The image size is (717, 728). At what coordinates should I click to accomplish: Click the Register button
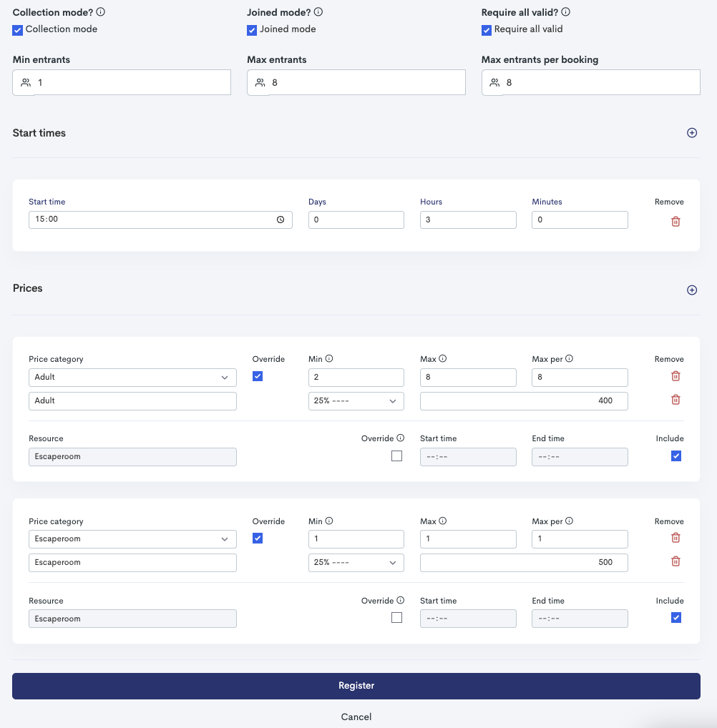356,686
